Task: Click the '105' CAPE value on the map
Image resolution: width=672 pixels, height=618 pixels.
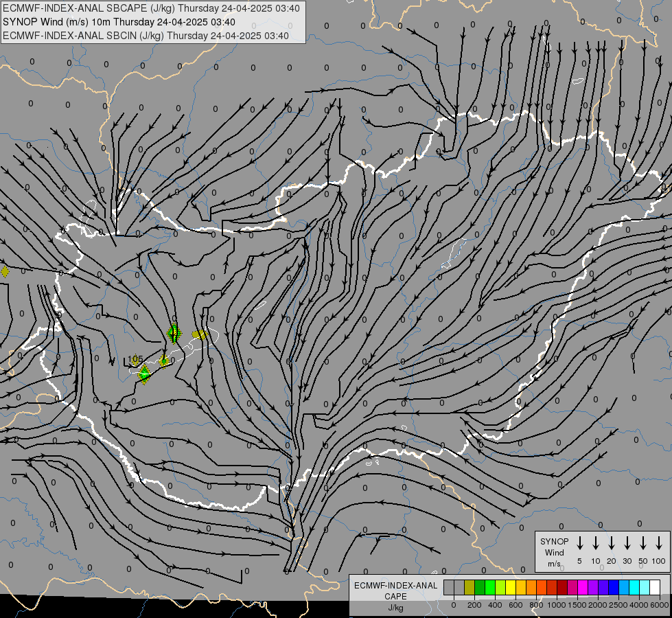Action: click(135, 358)
